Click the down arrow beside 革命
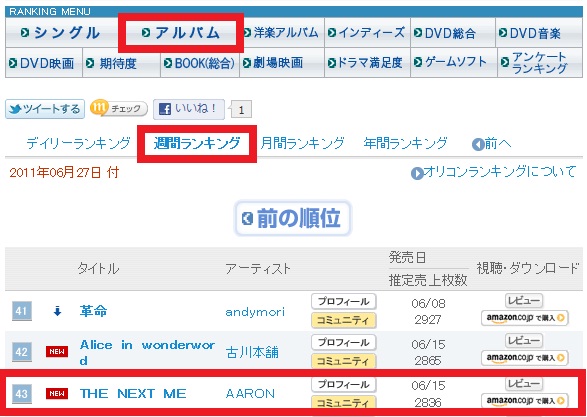The width and height of the screenshot is (587, 417). [57, 311]
